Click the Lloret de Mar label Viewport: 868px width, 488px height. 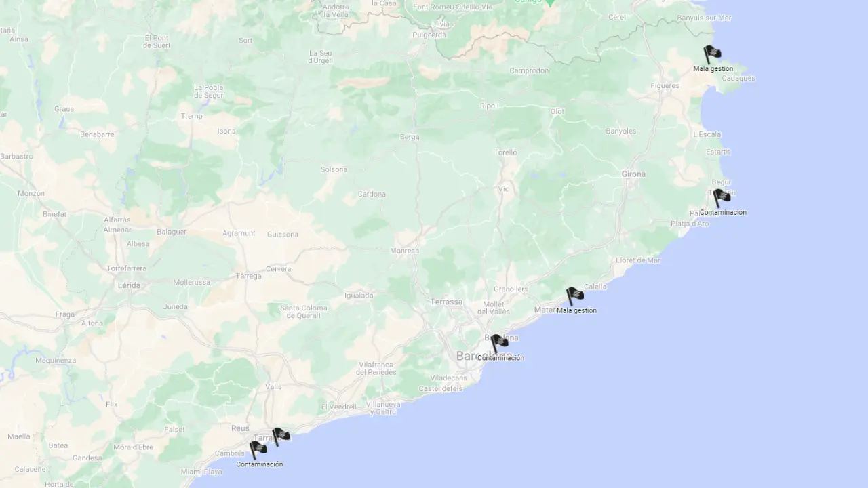click(638, 260)
